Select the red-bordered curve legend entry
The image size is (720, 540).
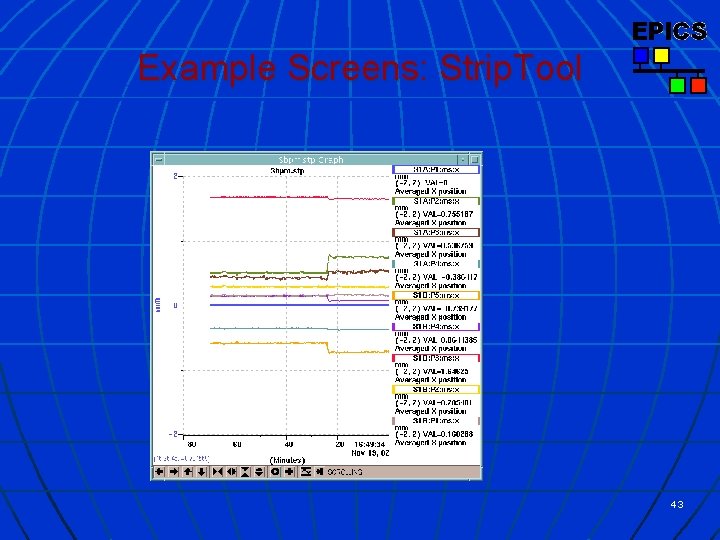tap(436, 358)
